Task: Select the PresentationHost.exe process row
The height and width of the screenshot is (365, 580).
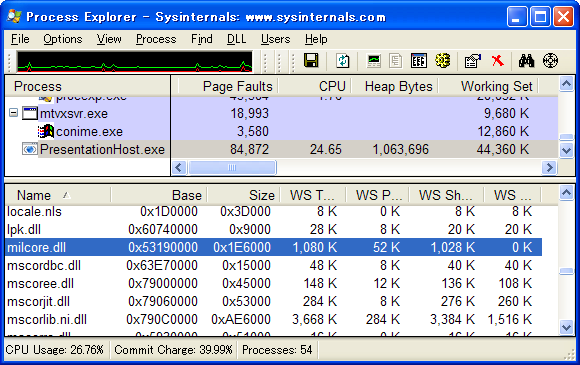Action: point(281,149)
